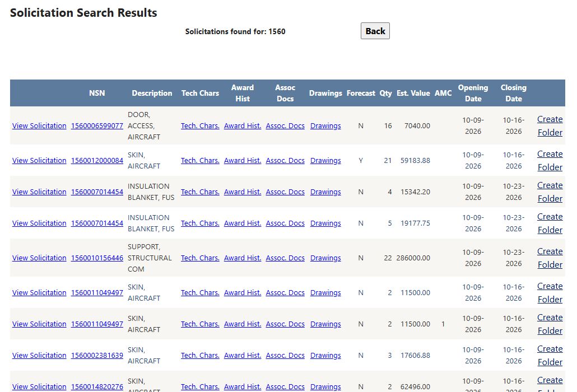Image resolution: width=577 pixels, height=392 pixels.
Task: Click the Opening Date column header
Action: pyautogui.click(x=473, y=93)
